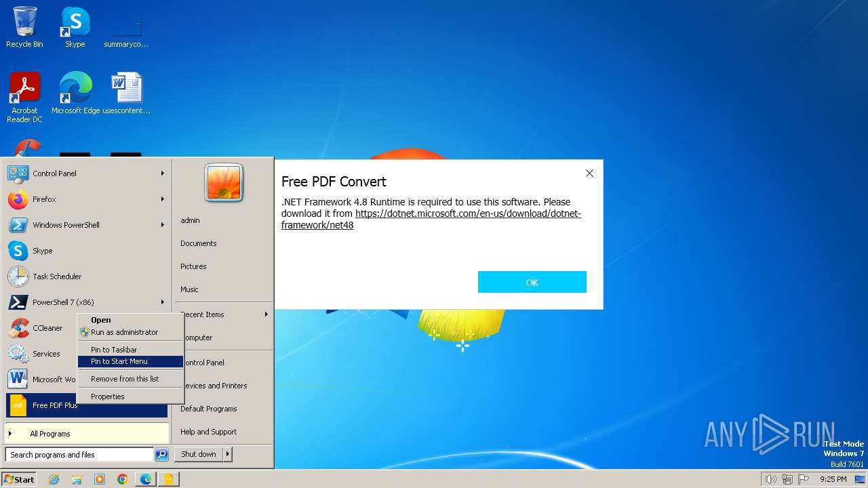Close the Free PDF Convert dialog

pyautogui.click(x=589, y=174)
